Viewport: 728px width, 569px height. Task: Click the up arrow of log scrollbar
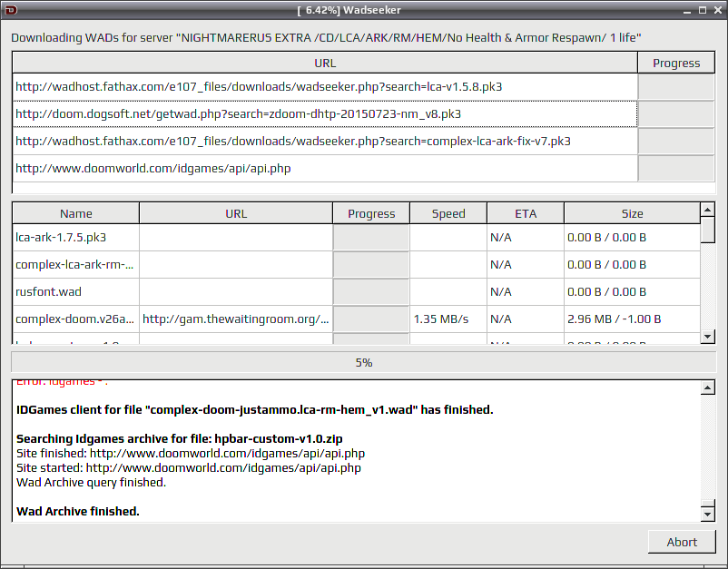[x=707, y=388]
